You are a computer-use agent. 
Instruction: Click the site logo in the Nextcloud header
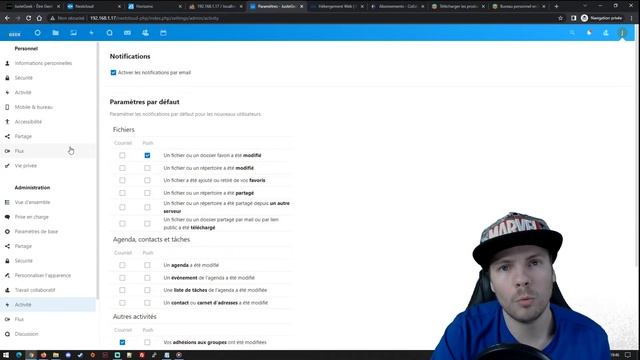[x=15, y=34]
